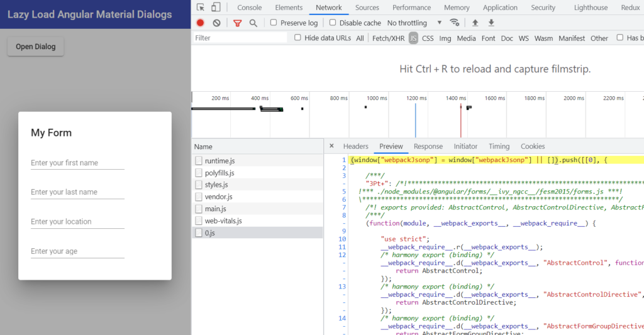
Task: Check the Hide data URLs checkbox
Action: coord(298,38)
